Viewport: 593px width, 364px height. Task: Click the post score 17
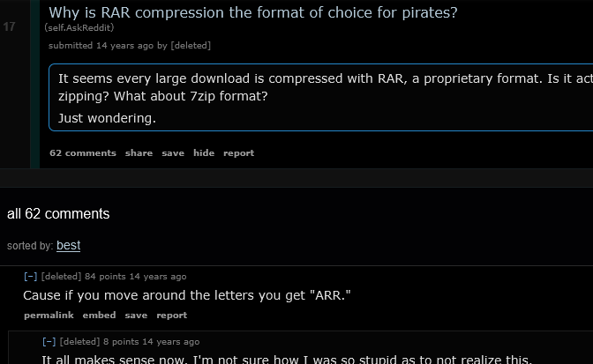[x=10, y=27]
